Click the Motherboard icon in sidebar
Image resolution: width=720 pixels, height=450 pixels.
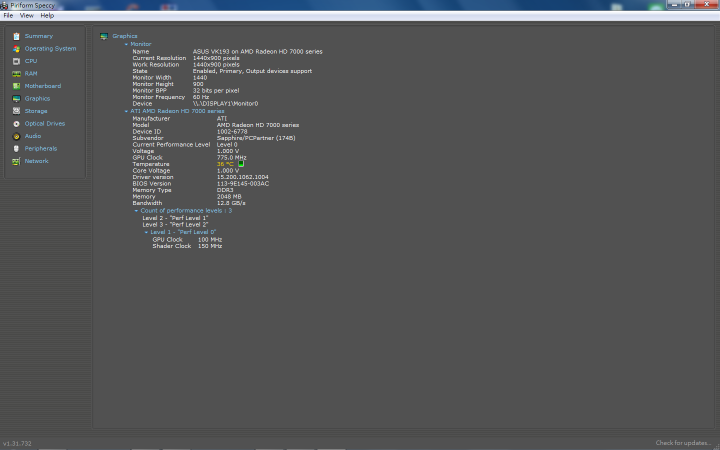point(17,86)
